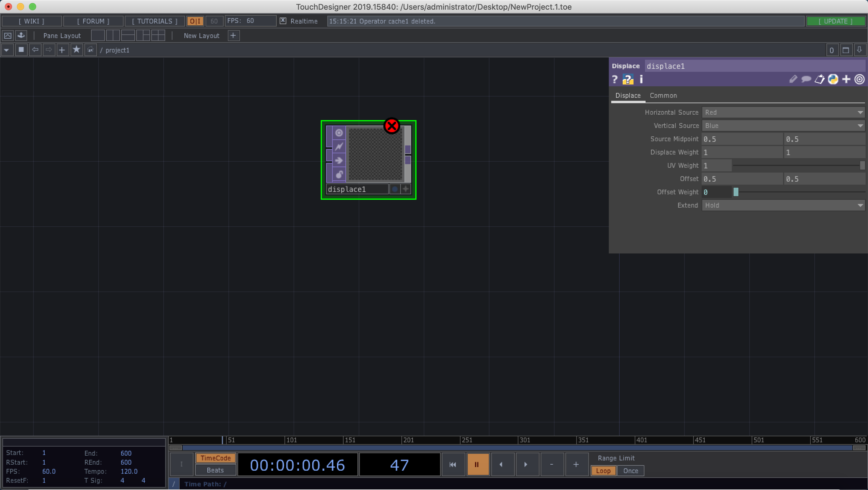The width and height of the screenshot is (868, 490).
Task: Select the Displace parameters tab
Action: (628, 95)
